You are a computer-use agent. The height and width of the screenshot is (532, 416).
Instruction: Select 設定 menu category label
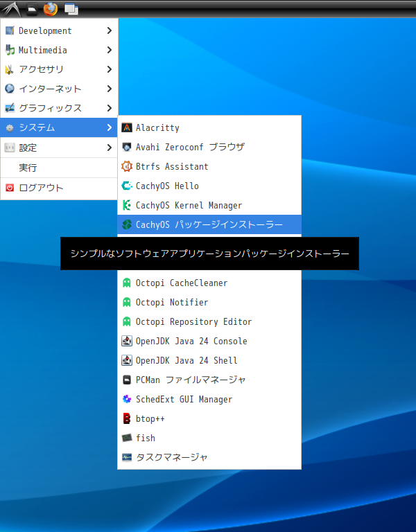point(28,148)
